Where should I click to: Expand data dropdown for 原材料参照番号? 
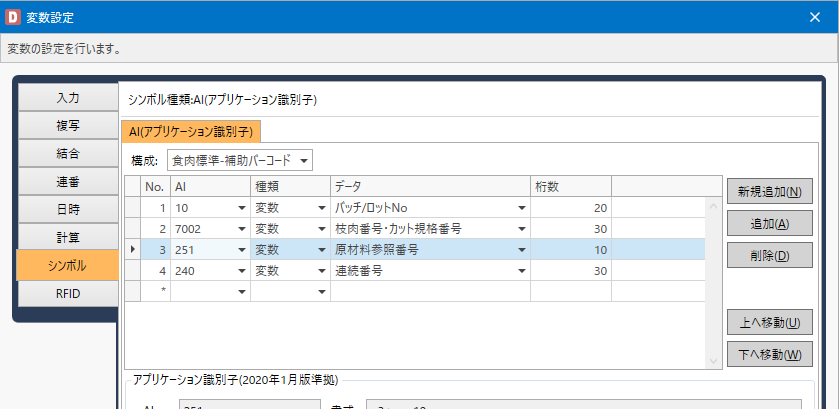(x=522, y=250)
